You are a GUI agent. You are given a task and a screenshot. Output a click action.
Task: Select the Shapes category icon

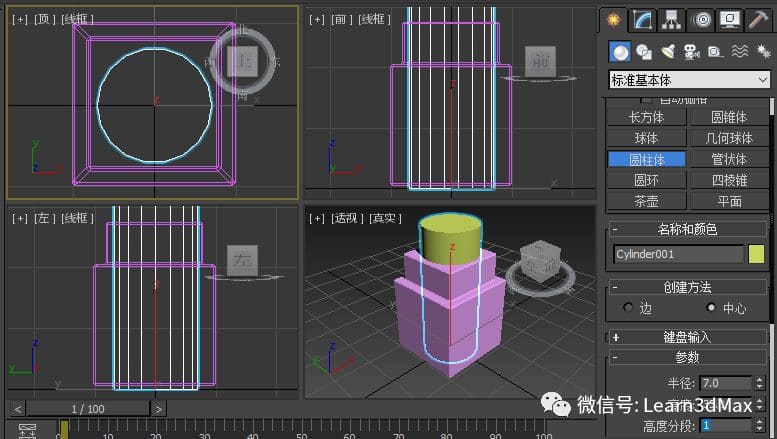pos(644,52)
